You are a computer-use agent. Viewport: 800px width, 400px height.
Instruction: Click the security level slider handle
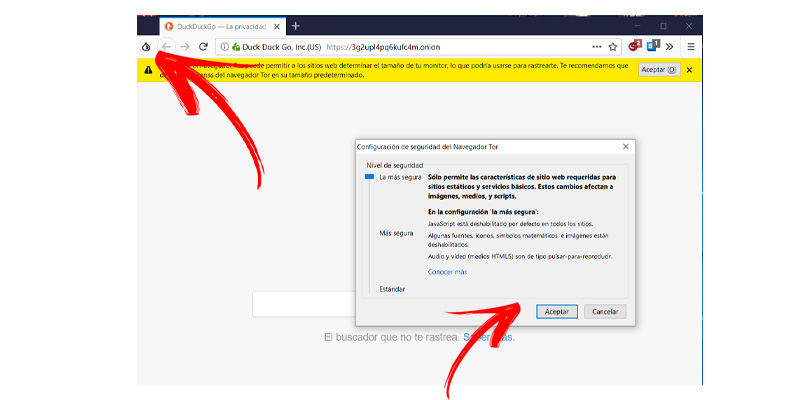pos(369,177)
